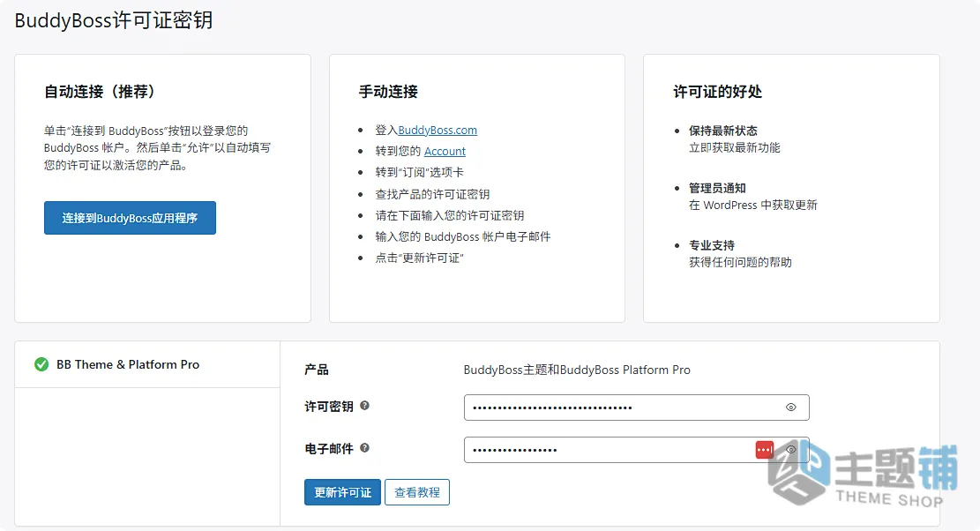Click the 查看教程 button
The width and height of the screenshot is (980, 531).
(x=417, y=492)
